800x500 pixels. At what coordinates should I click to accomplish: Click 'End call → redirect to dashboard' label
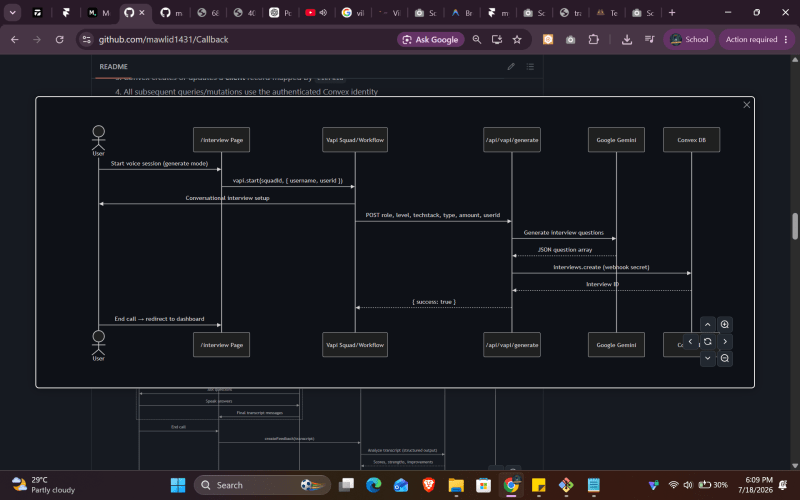click(x=159, y=318)
